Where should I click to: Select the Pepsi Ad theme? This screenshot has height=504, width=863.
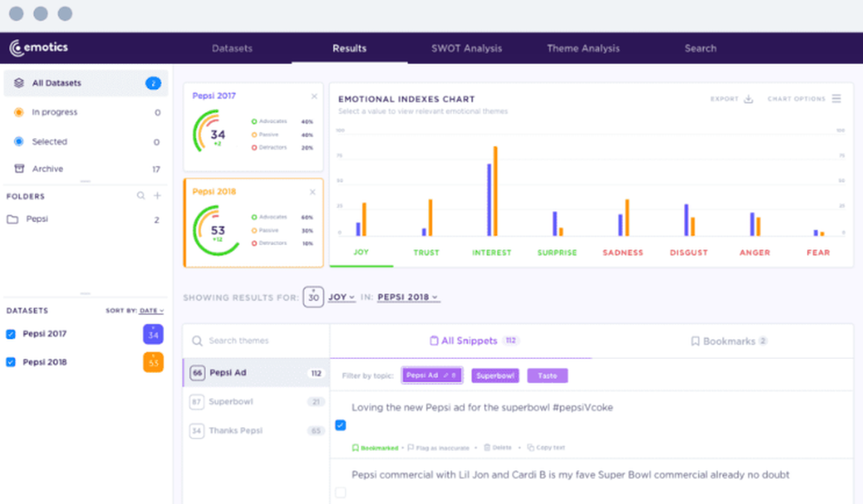coord(256,373)
